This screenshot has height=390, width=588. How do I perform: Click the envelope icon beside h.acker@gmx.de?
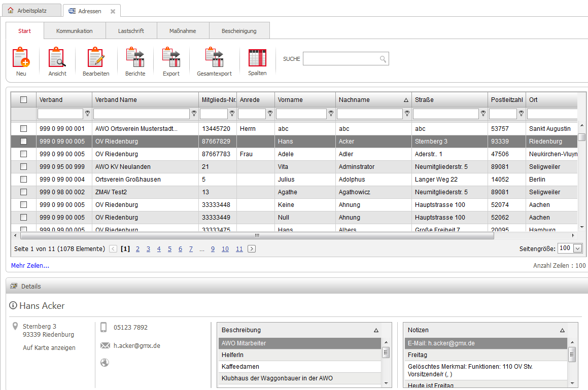coord(106,345)
